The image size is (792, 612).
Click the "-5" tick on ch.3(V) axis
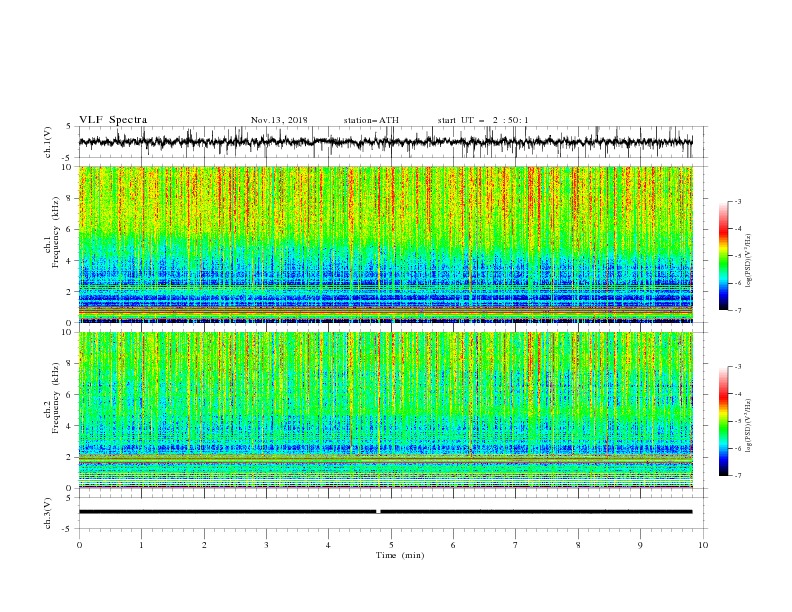click(68, 529)
